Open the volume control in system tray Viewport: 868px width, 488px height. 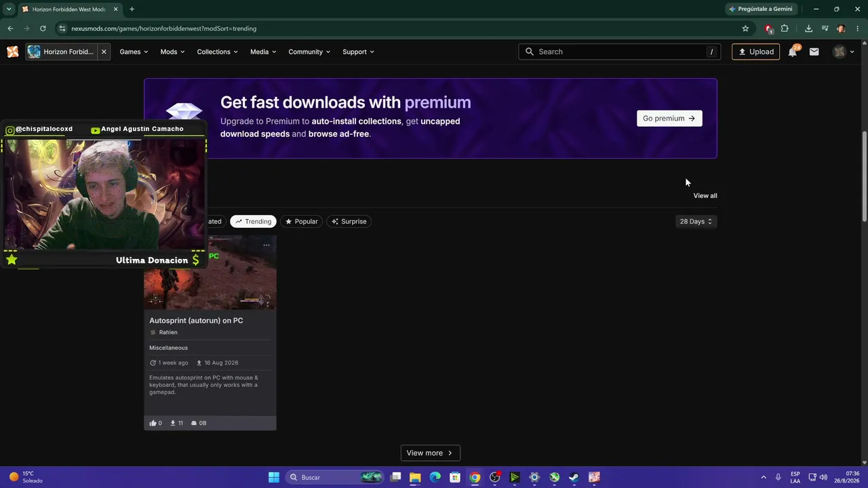(x=823, y=477)
